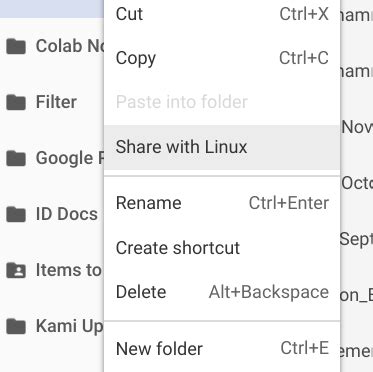
Task: Select Share with Linux option
Action: coord(222,147)
